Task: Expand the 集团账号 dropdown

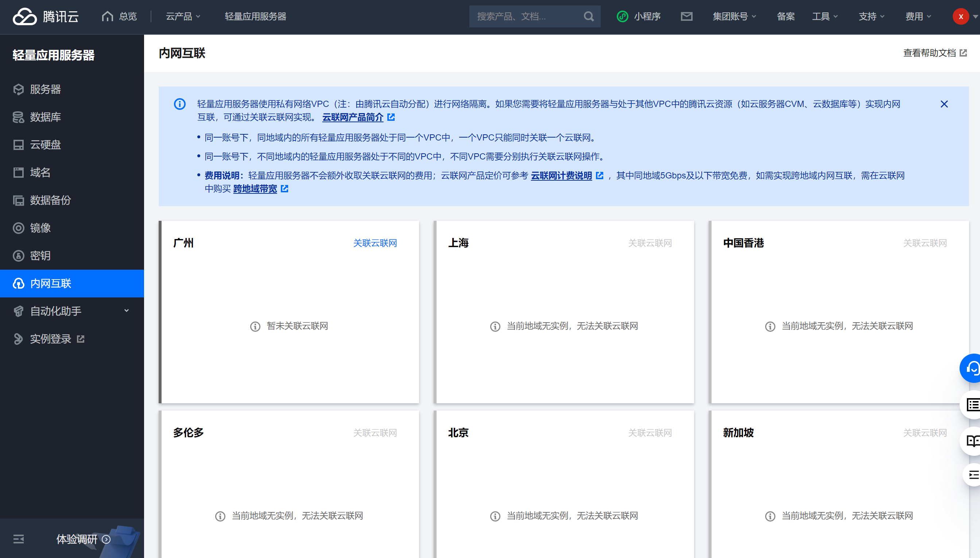Action: coord(734,16)
